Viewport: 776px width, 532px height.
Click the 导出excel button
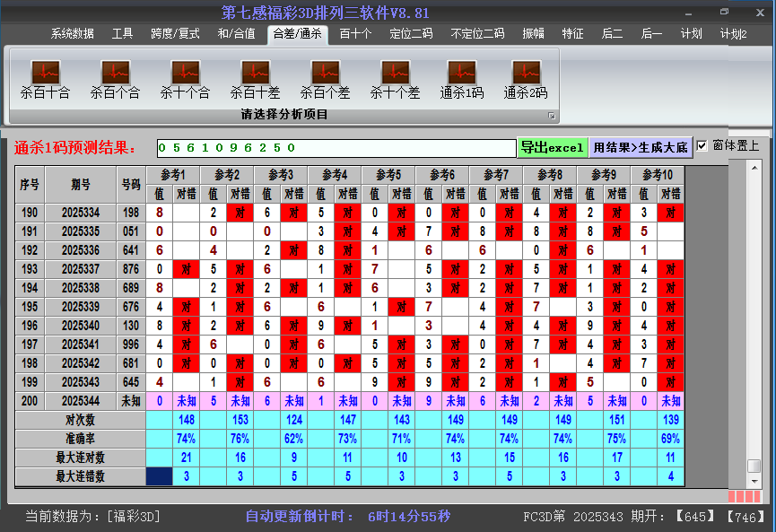[x=552, y=147]
